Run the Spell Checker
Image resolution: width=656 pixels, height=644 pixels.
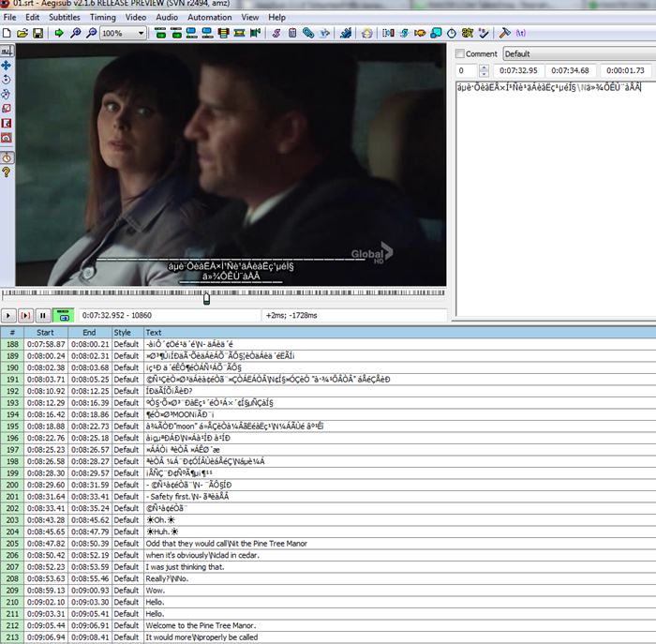coord(484,33)
